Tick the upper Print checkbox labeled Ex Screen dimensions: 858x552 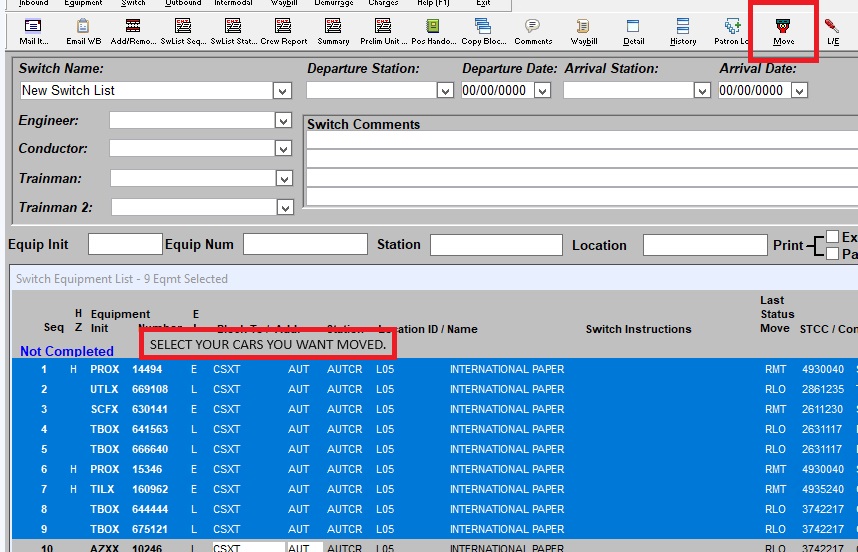(832, 236)
